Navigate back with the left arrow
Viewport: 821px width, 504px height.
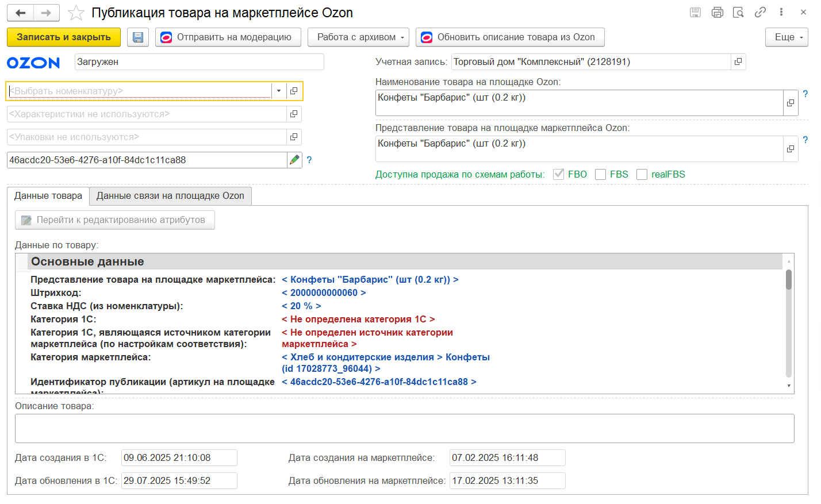click(x=21, y=13)
